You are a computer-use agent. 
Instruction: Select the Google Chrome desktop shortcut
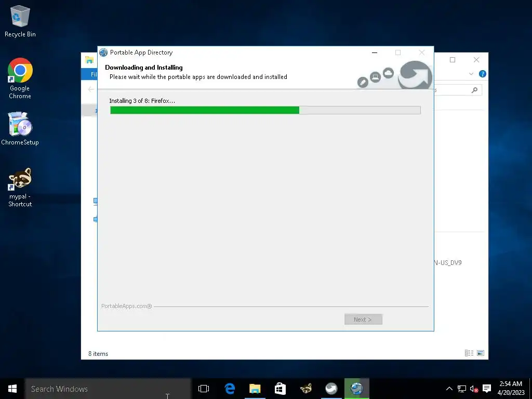coord(20,78)
